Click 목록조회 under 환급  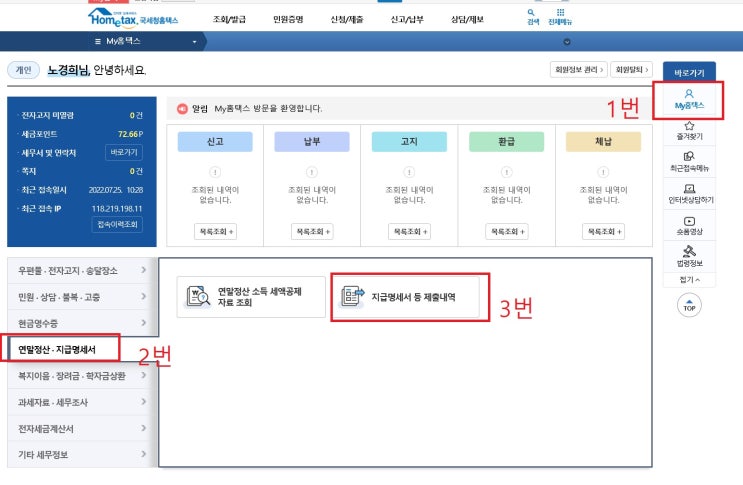[x=507, y=232]
